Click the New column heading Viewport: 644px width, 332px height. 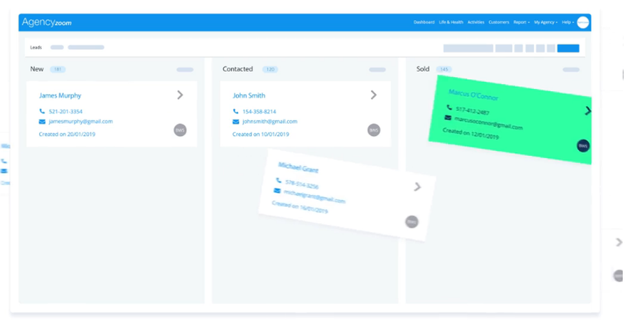coord(37,69)
